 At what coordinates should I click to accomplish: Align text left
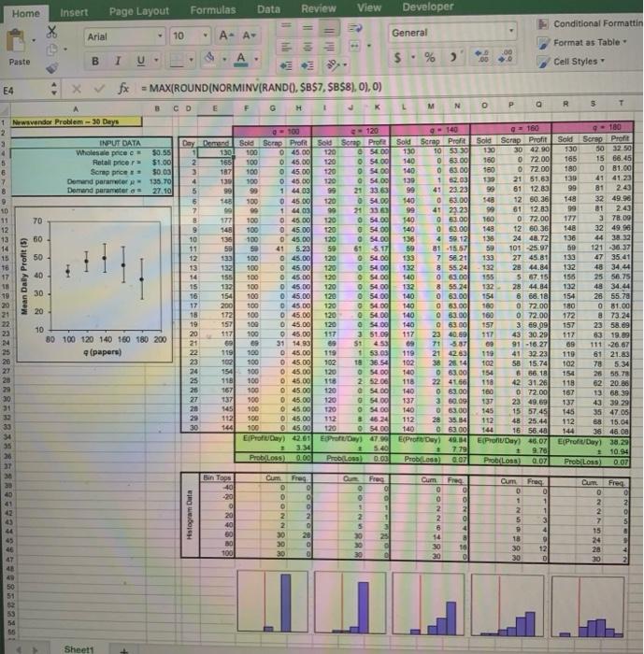pos(286,47)
